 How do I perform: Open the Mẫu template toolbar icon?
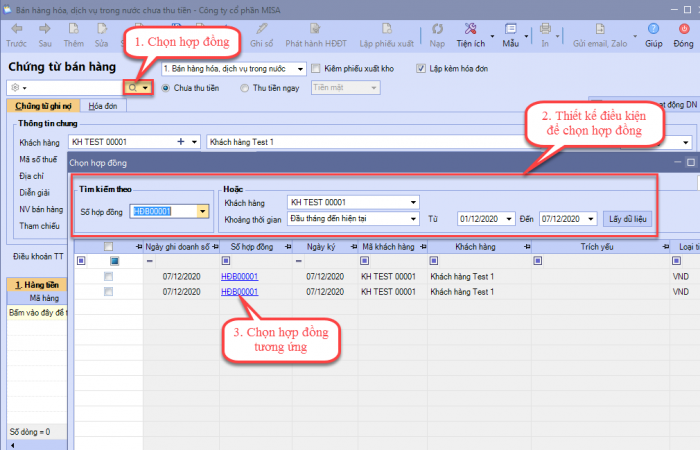(x=510, y=29)
